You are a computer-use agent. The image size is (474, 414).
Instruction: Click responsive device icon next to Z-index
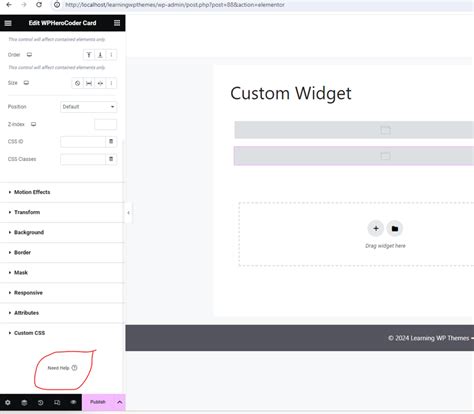(x=33, y=124)
